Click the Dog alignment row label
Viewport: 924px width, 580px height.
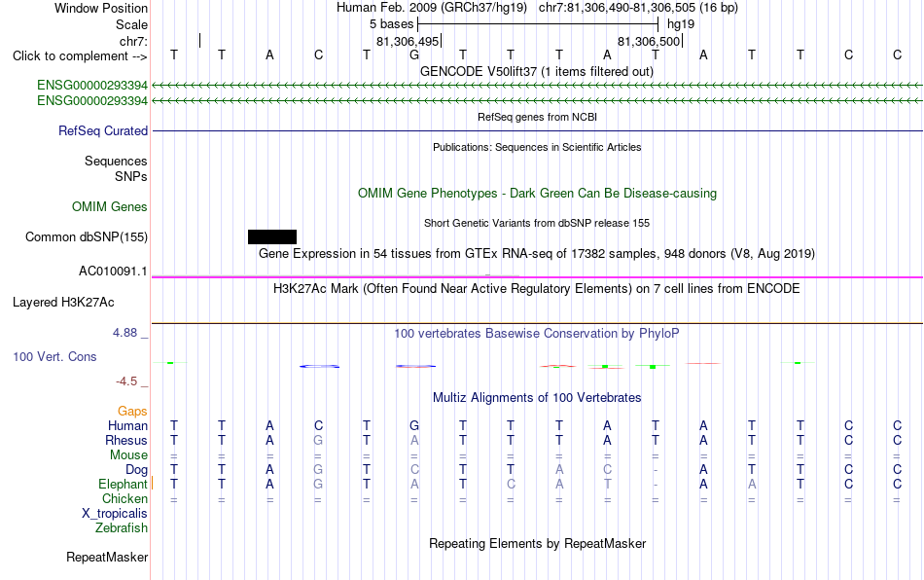136,470
